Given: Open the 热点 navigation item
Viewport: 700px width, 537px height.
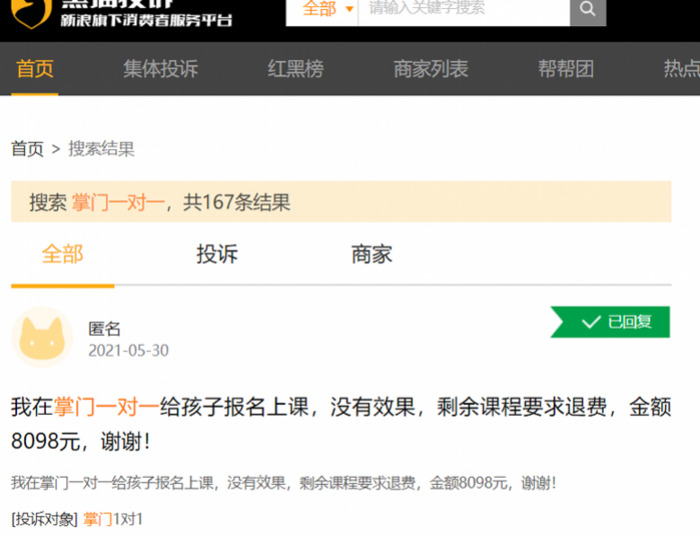Looking at the screenshot, I should (x=682, y=69).
